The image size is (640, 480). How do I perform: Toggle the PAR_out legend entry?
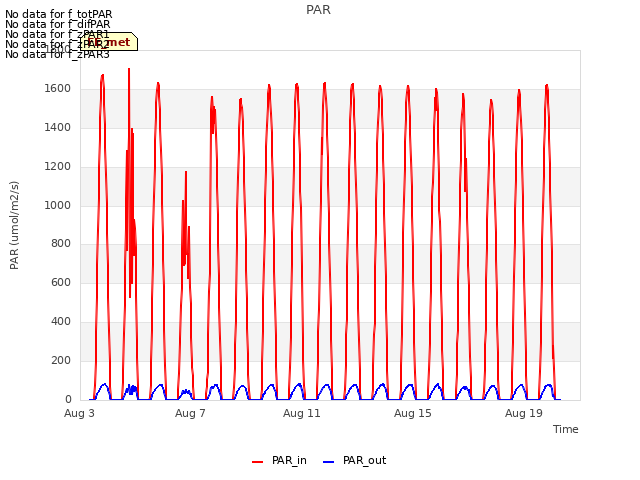354,460
